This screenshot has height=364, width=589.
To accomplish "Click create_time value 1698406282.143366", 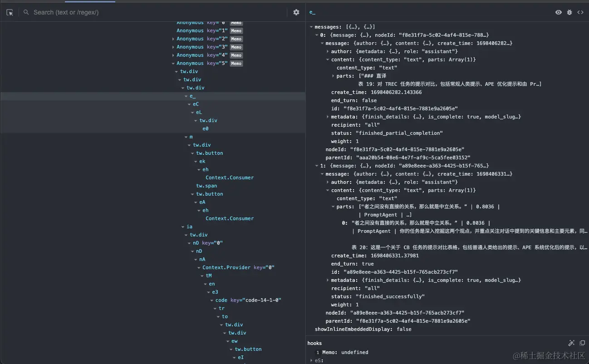I will (396, 93).
